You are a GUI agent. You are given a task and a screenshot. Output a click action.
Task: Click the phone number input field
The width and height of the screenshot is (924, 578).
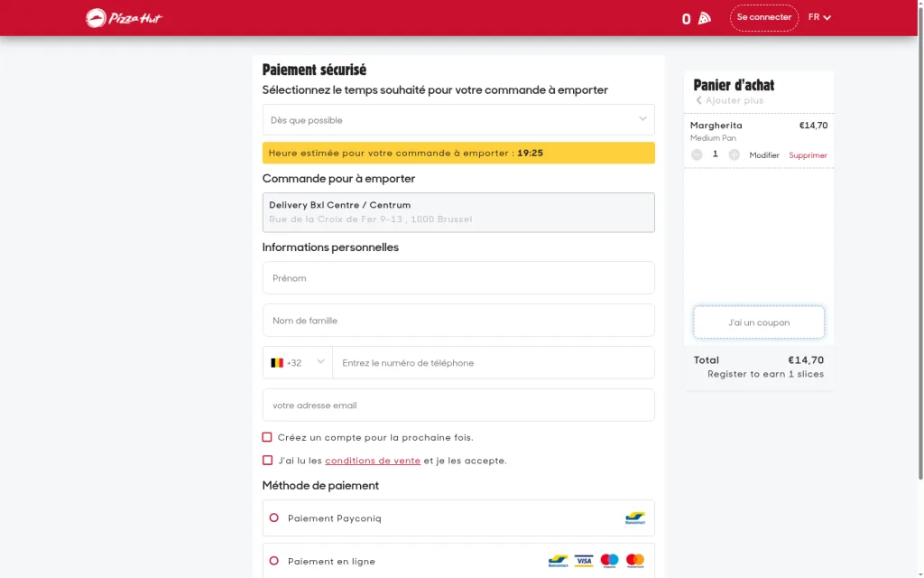[x=494, y=363]
